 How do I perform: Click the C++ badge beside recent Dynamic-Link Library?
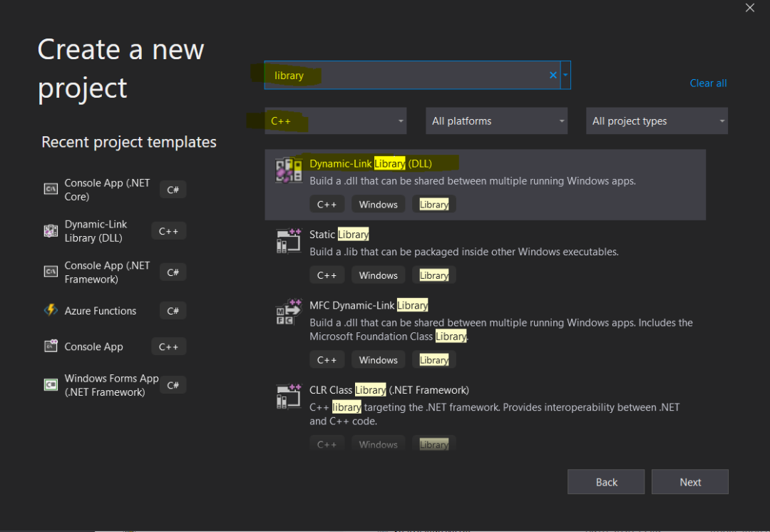pyautogui.click(x=168, y=231)
